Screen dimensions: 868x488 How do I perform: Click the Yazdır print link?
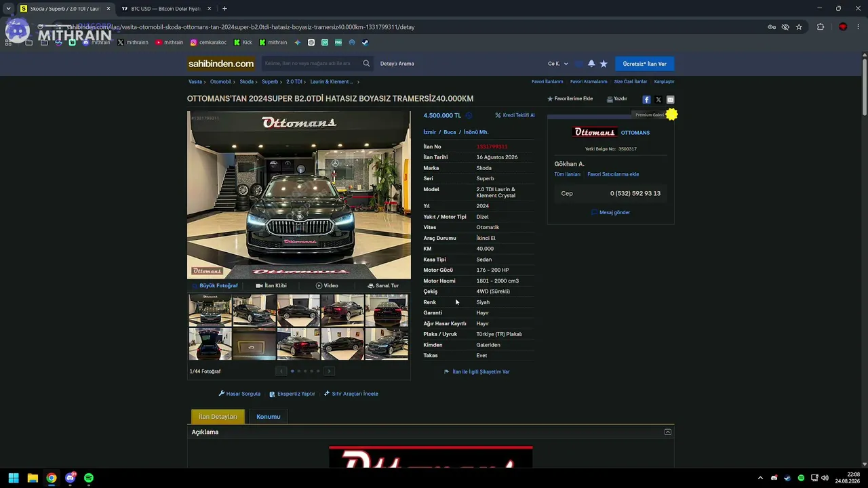pyautogui.click(x=617, y=99)
